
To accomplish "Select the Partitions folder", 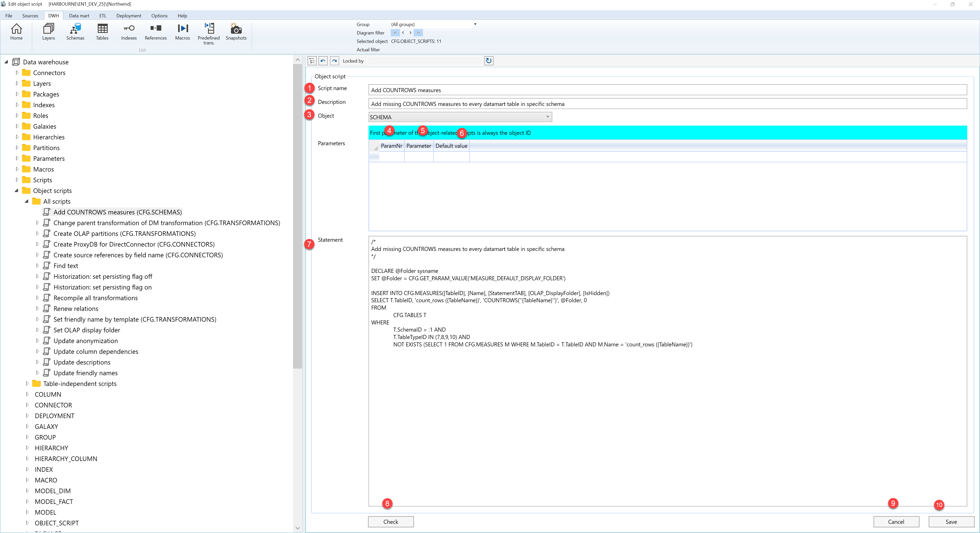I will [46, 148].
